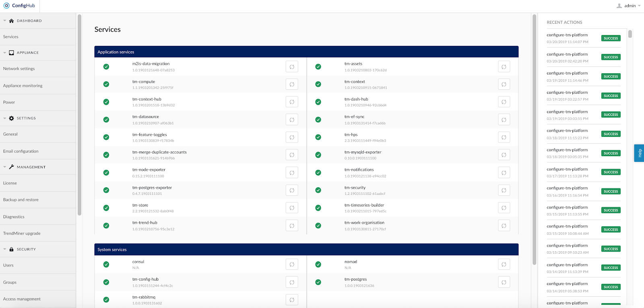Restart the tm-store service
Screen dimensions: 644x308
(292, 208)
